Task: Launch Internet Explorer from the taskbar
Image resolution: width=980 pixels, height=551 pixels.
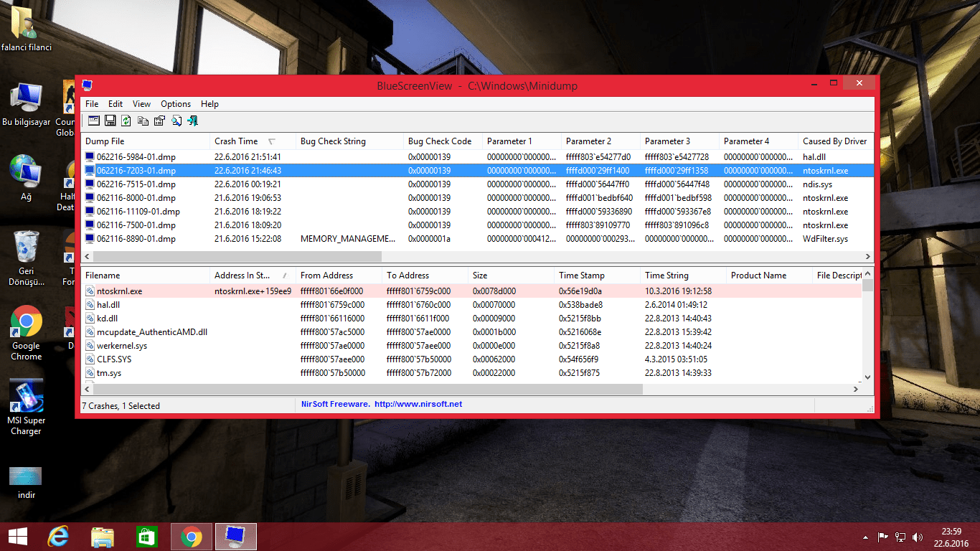Action: 58,537
